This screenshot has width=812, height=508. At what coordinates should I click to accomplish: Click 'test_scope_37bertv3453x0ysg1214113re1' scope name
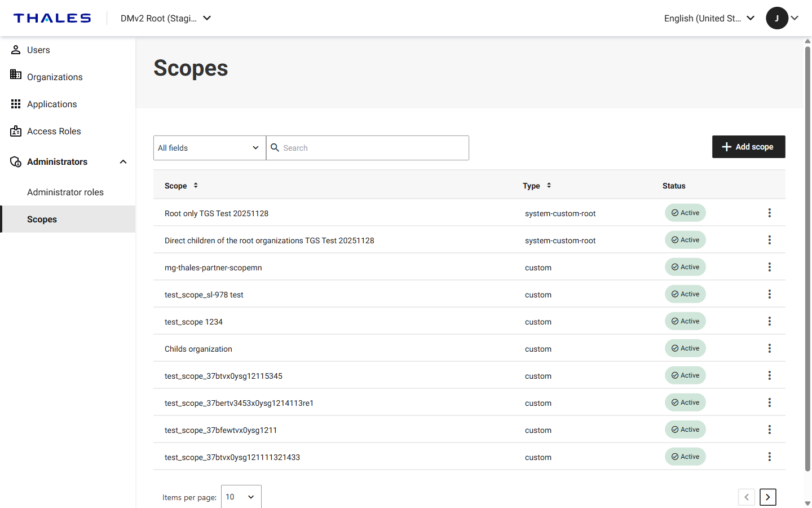pyautogui.click(x=239, y=403)
